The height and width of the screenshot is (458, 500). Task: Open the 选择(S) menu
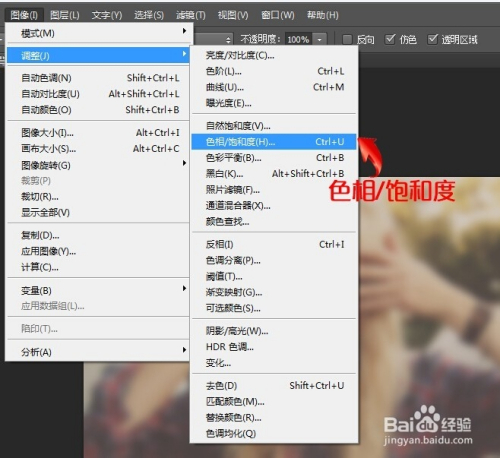[x=149, y=15]
